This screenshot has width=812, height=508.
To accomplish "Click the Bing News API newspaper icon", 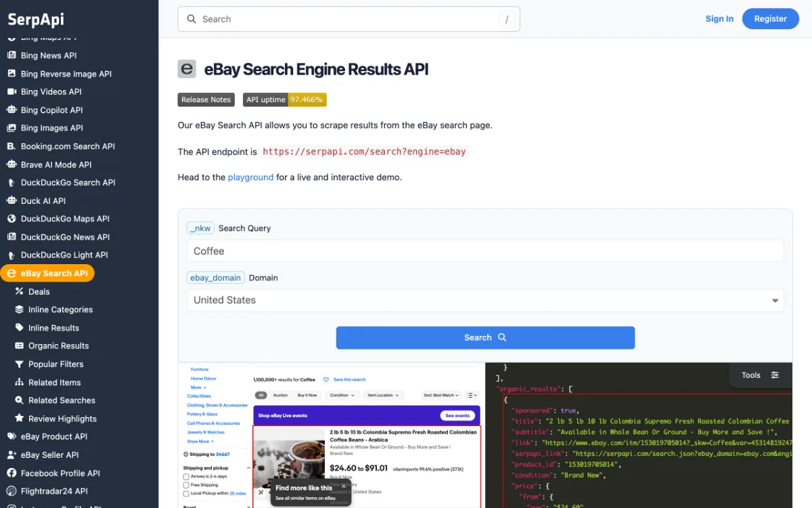I will pos(12,56).
